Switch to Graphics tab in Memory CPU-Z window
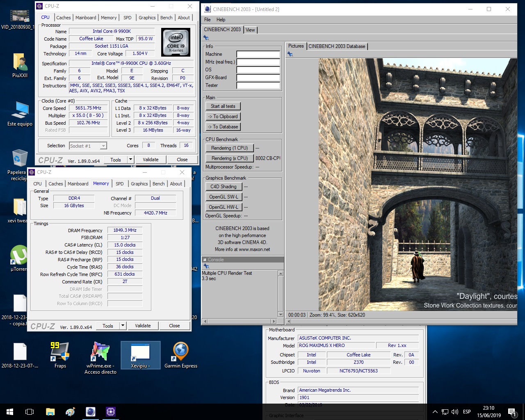Image resolution: width=525 pixels, height=420 pixels. [x=139, y=184]
